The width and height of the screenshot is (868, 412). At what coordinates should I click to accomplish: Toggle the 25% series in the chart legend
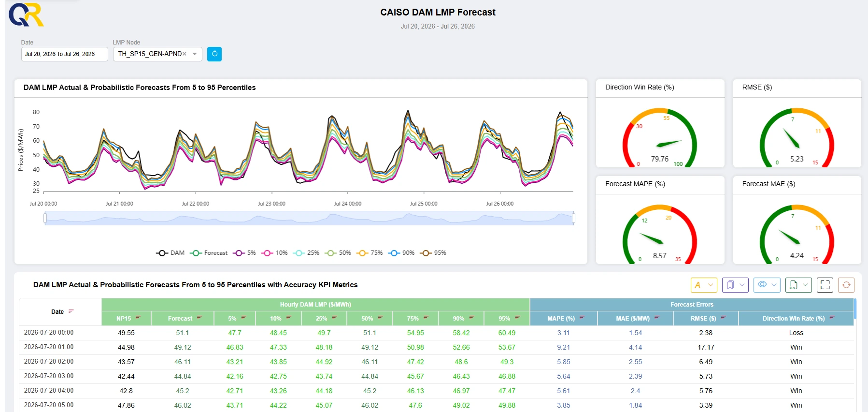[306, 253]
